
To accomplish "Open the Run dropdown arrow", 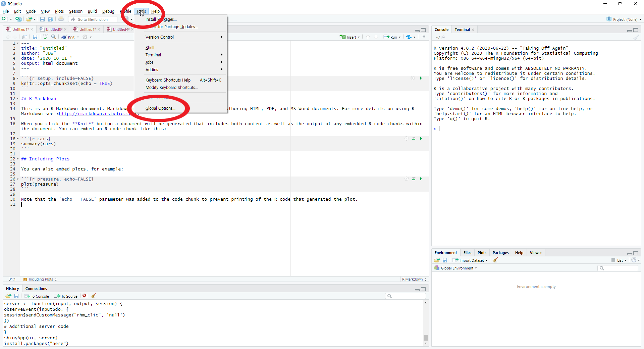I will coord(400,37).
